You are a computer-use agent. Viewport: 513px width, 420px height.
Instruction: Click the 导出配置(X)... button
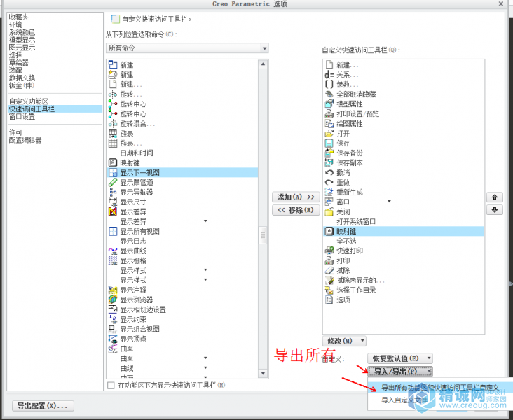(43, 406)
